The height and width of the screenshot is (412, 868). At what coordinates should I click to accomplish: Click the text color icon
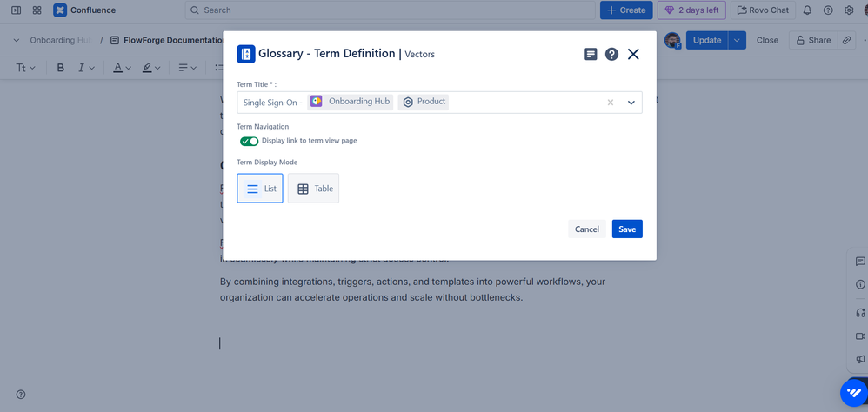tap(117, 68)
